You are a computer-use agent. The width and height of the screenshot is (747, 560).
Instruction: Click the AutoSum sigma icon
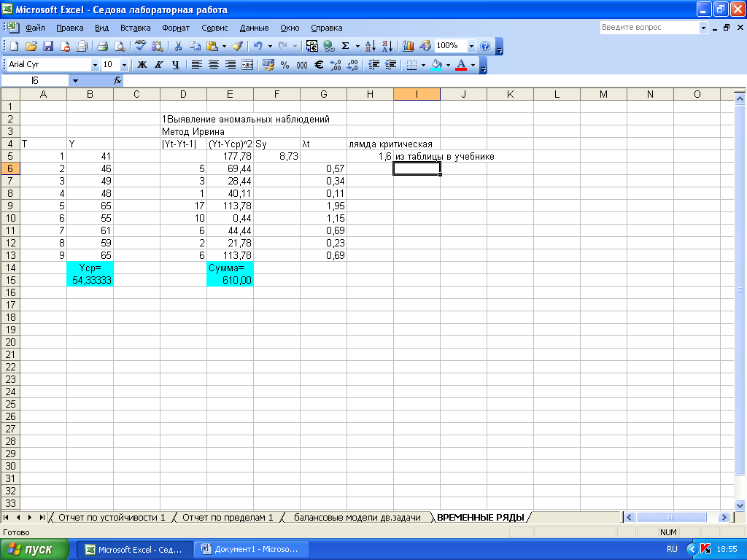[346, 46]
